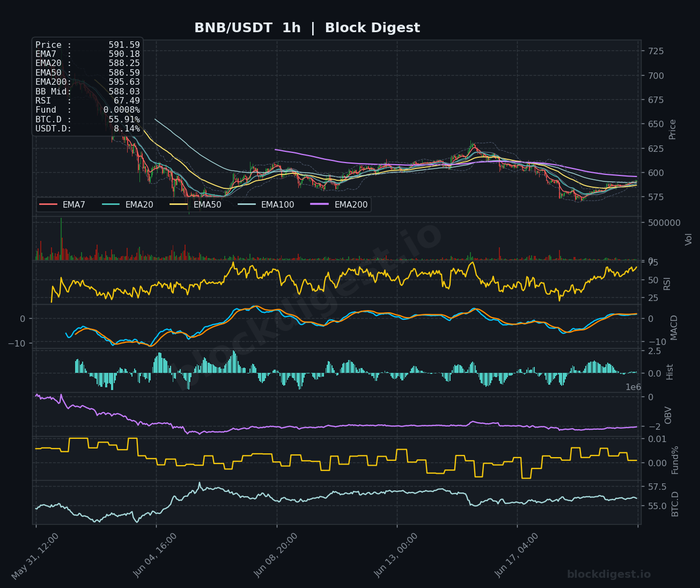The height and width of the screenshot is (588, 700).
Task: Click the RSI 25 axis tick
Action: (653, 298)
